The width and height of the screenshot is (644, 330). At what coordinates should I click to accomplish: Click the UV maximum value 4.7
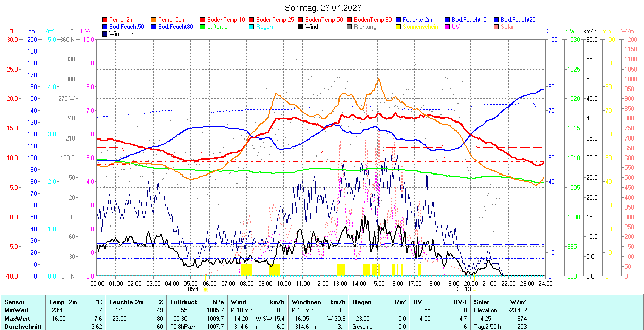coord(463,319)
